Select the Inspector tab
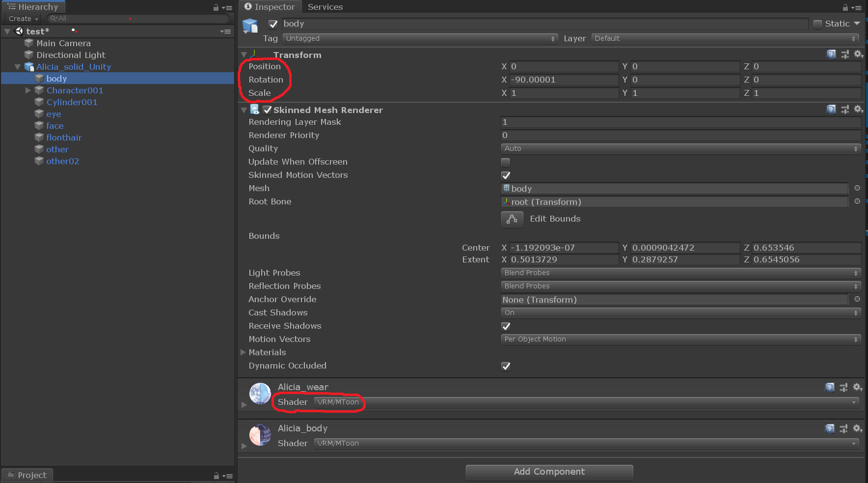 pyautogui.click(x=270, y=7)
